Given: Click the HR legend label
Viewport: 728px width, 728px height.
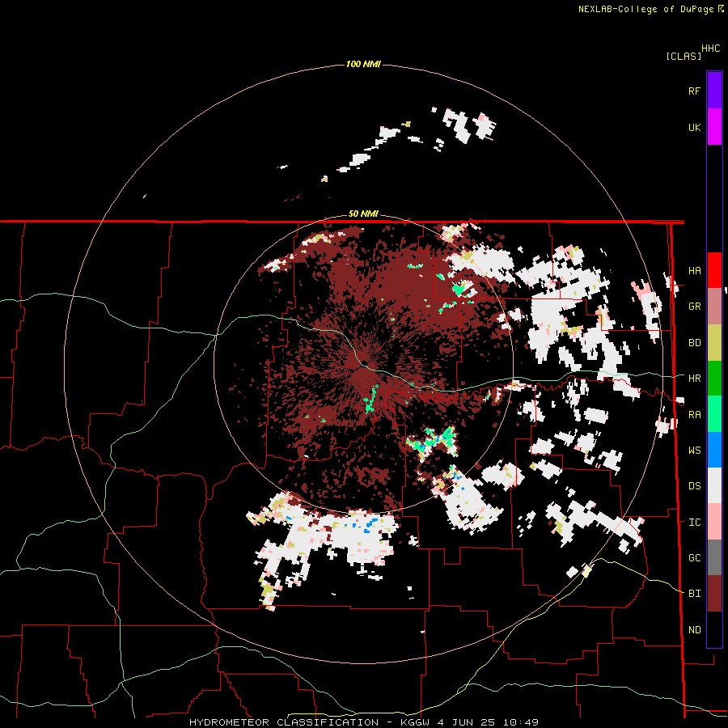Looking at the screenshot, I should [694, 379].
